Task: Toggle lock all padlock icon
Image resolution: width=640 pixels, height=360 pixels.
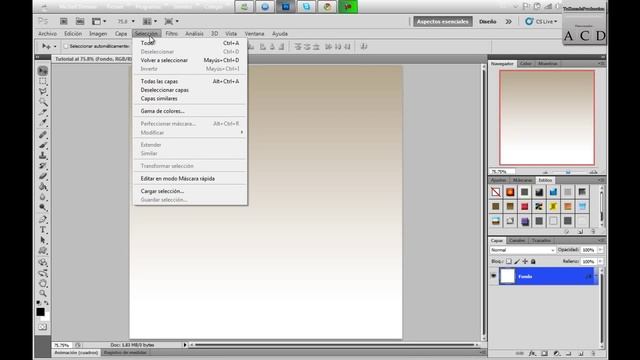Action: [533, 261]
